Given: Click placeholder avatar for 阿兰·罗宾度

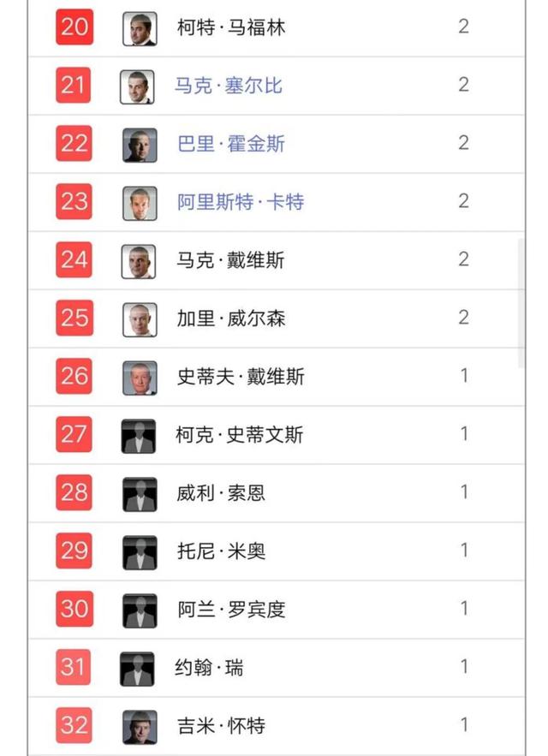Looking at the screenshot, I should pos(140,610).
